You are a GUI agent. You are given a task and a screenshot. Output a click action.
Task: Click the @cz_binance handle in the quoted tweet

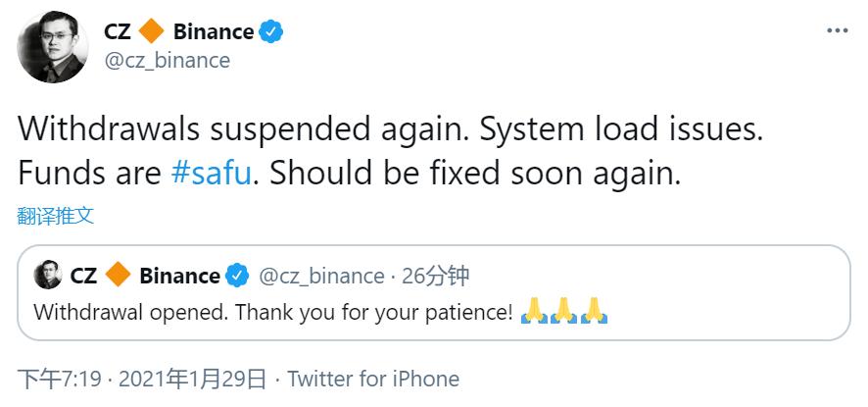(x=320, y=276)
